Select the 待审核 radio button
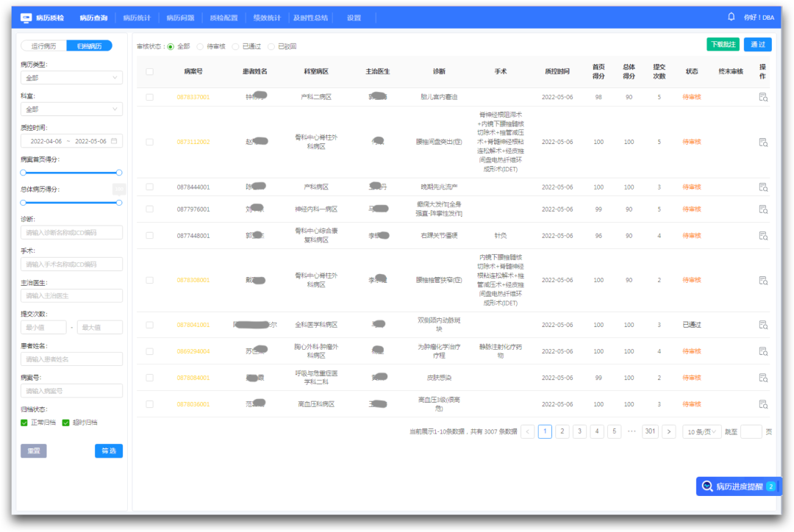794x532 pixels. coord(200,46)
